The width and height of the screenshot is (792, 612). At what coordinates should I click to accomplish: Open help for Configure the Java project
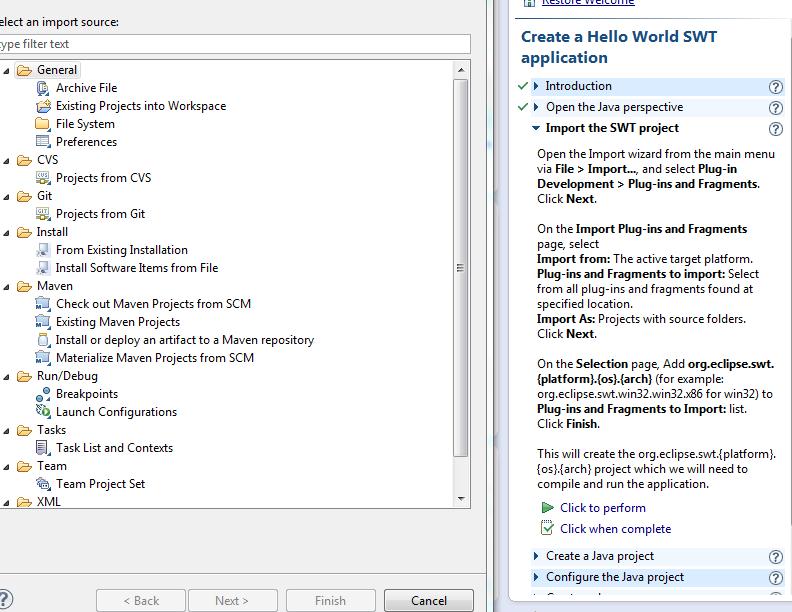(x=775, y=578)
